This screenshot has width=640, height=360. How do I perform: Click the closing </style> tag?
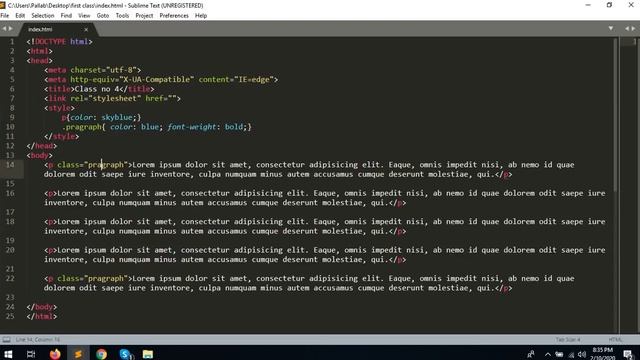click(61, 136)
